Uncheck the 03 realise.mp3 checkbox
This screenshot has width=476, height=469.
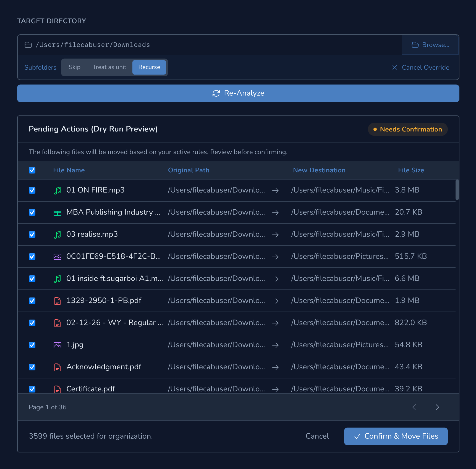(x=32, y=235)
